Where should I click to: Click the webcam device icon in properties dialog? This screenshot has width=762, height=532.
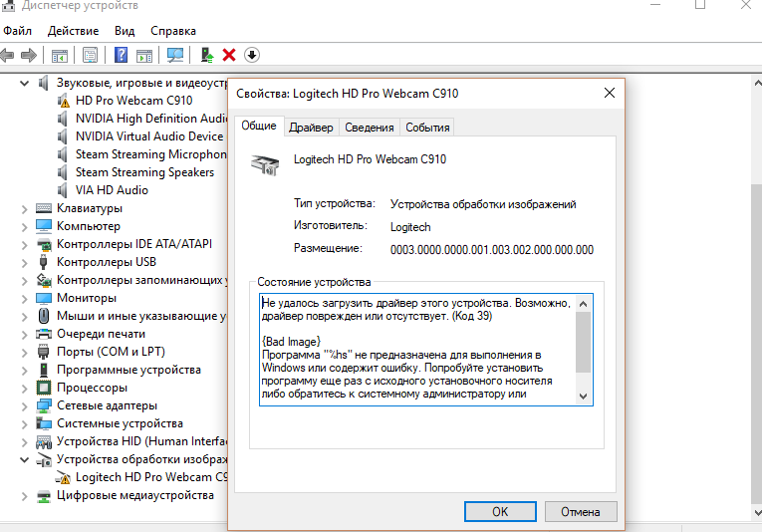tap(265, 164)
